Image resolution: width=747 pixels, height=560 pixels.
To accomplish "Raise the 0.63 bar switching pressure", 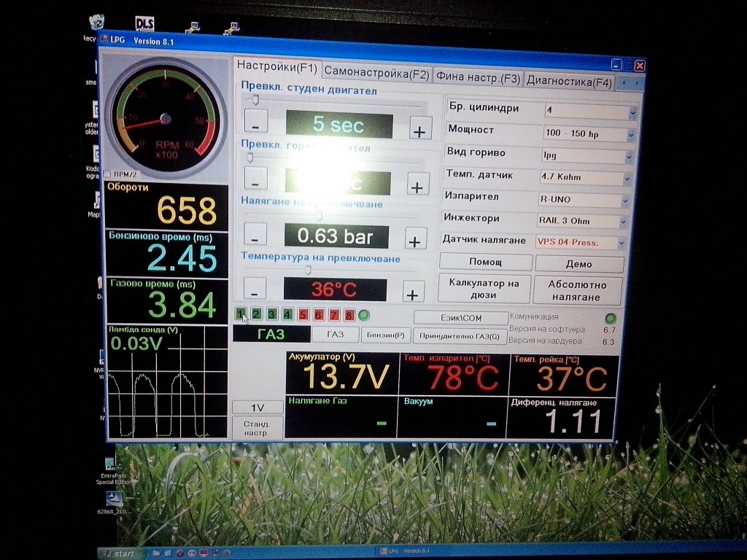I will [415, 238].
